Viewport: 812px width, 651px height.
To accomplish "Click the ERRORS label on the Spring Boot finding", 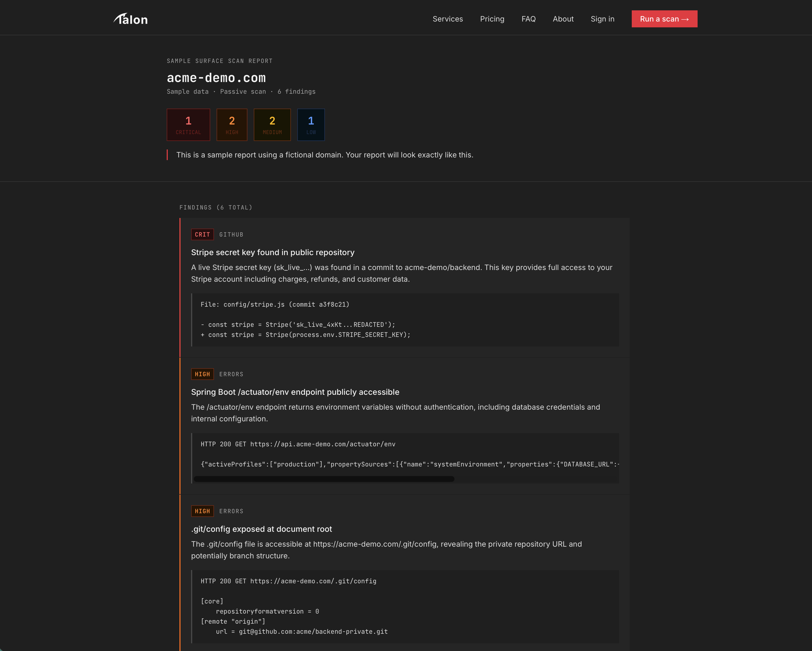I will pos(231,374).
